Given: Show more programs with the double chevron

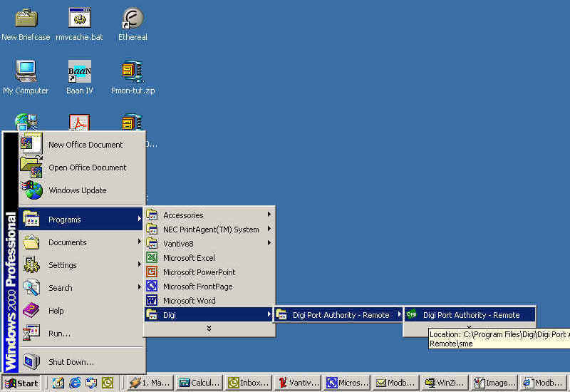Looking at the screenshot, I should pos(209,329).
